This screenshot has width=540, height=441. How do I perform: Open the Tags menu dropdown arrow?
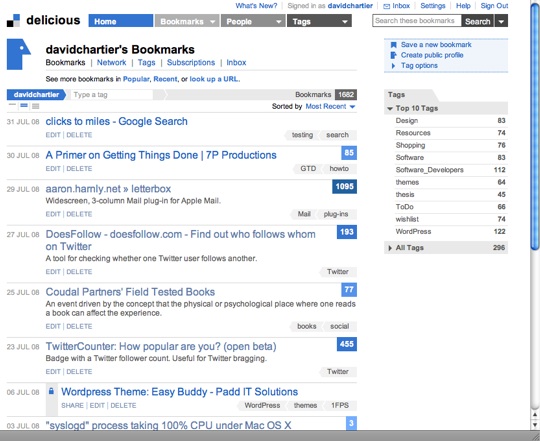(344, 22)
